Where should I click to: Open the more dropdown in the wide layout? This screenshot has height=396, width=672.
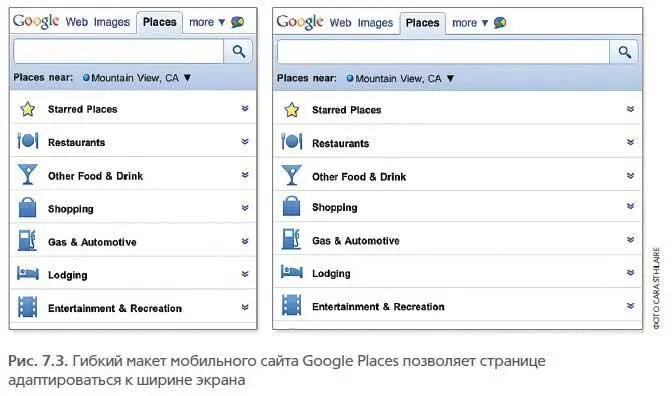tap(470, 23)
